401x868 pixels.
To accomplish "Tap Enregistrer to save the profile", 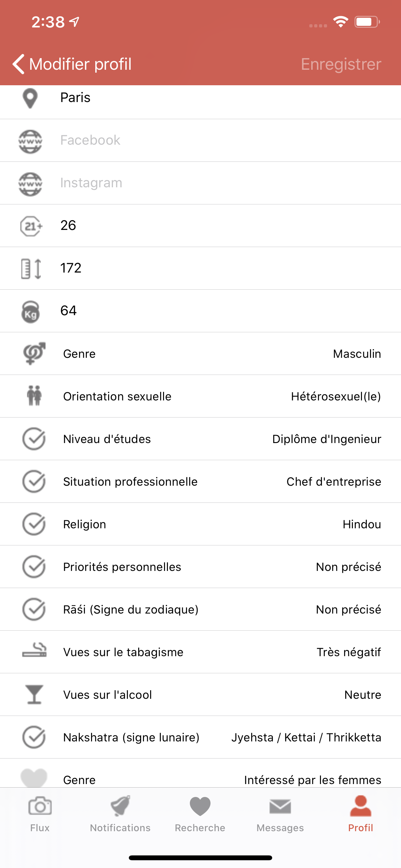I will (341, 64).
